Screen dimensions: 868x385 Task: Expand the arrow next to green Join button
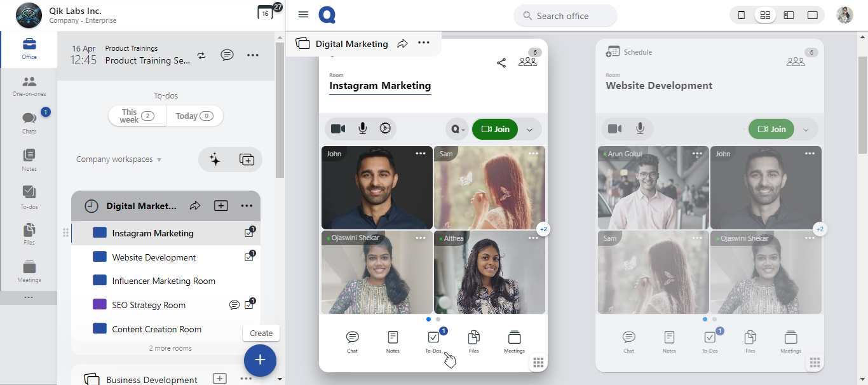pyautogui.click(x=529, y=130)
